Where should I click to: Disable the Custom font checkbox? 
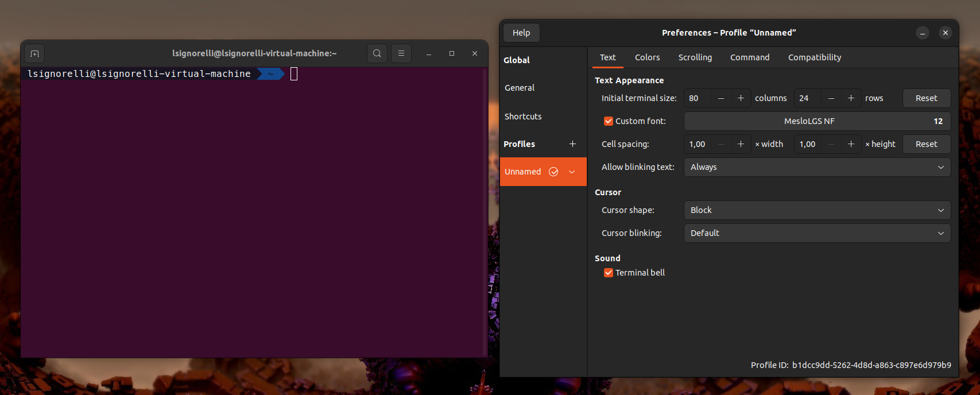pos(609,121)
